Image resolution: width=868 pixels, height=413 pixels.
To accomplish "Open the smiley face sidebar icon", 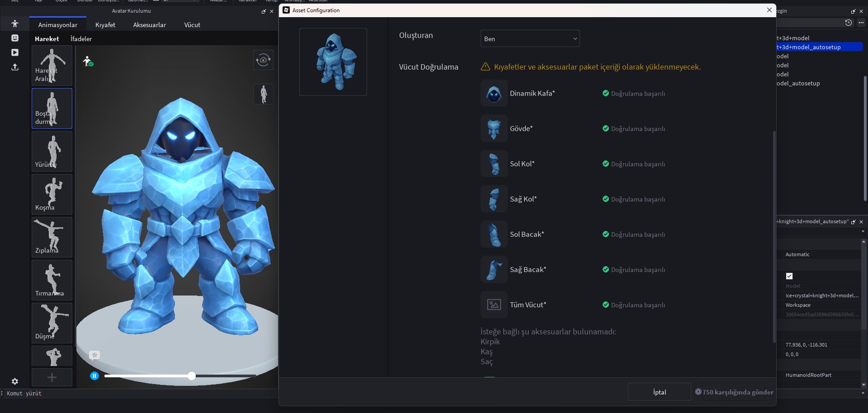I will [15, 38].
